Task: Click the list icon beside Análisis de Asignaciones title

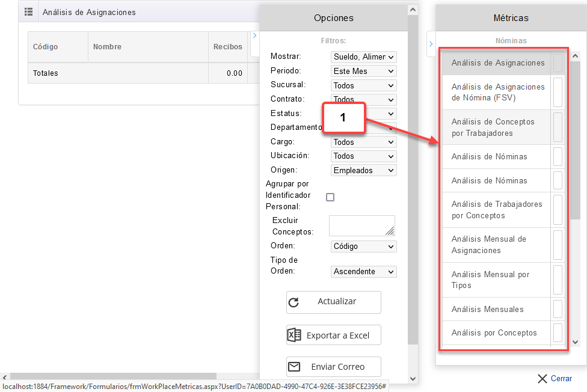Action: pos(28,12)
